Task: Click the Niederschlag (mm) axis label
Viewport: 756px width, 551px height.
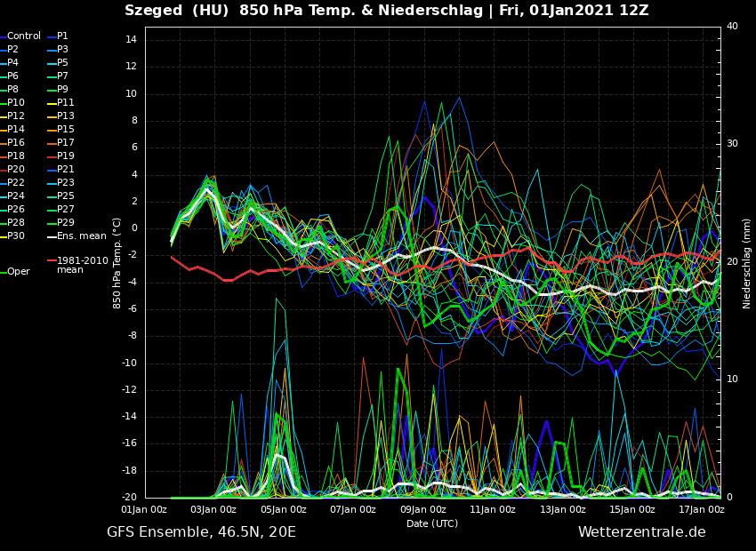Action: (747, 263)
